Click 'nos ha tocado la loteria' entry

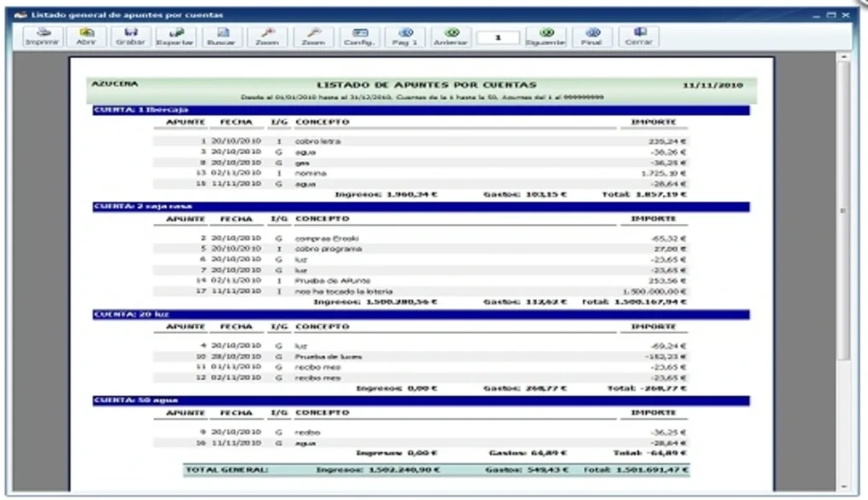pyautogui.click(x=344, y=291)
